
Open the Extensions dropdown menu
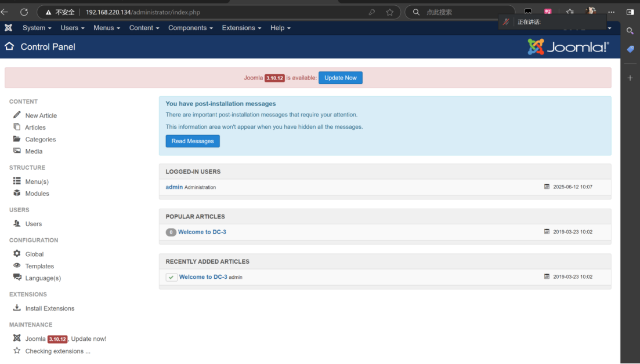(241, 28)
